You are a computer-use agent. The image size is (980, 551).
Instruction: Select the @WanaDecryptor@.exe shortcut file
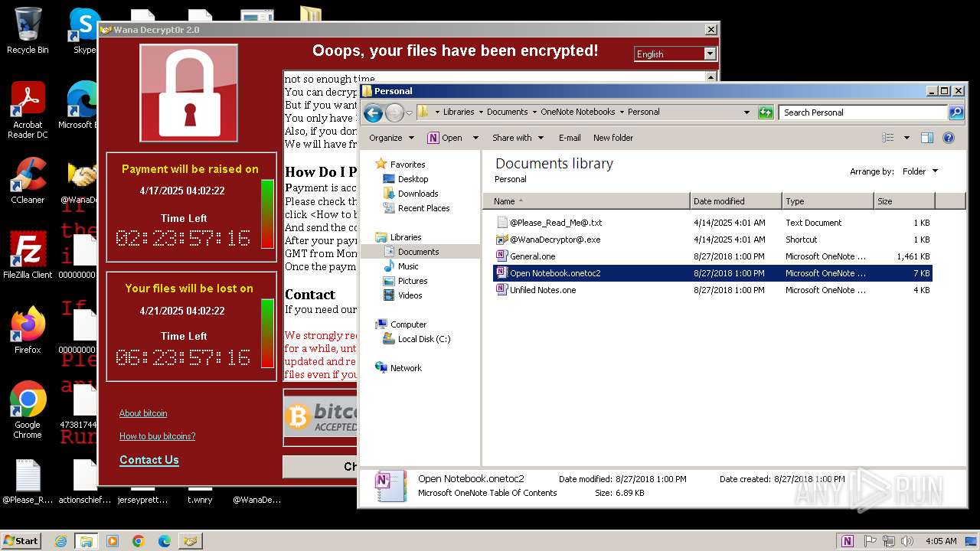[x=713, y=240]
